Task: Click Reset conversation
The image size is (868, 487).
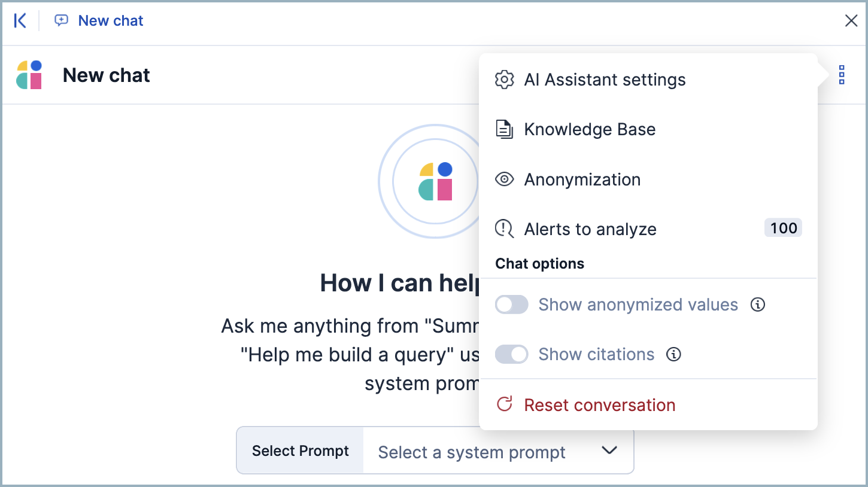Action: pyautogui.click(x=599, y=404)
